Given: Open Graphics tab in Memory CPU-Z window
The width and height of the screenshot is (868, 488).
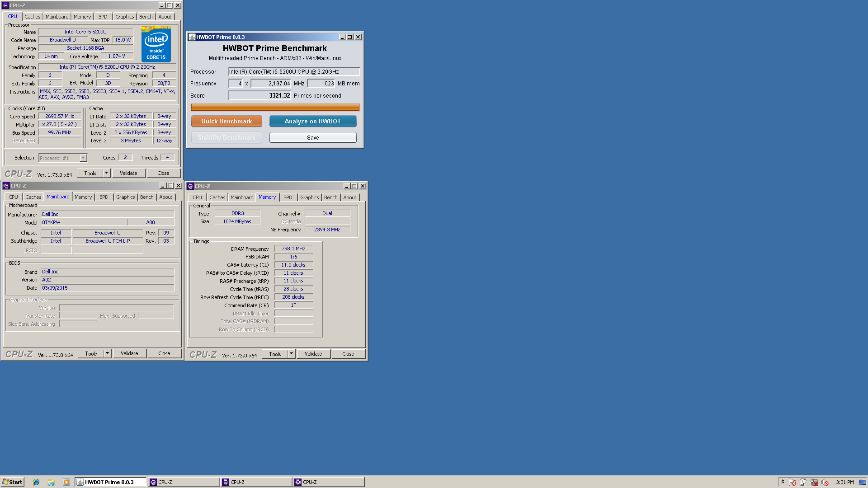Looking at the screenshot, I should coord(310,197).
